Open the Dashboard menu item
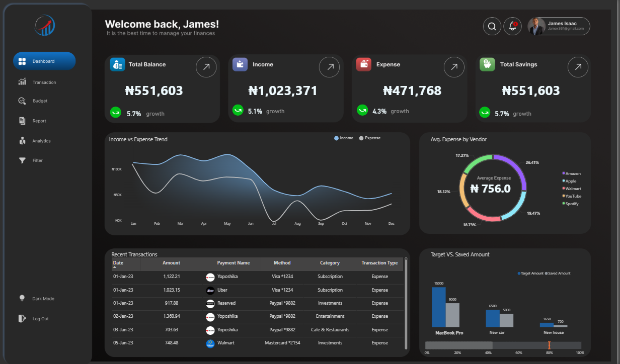The height and width of the screenshot is (364, 620). [x=44, y=61]
